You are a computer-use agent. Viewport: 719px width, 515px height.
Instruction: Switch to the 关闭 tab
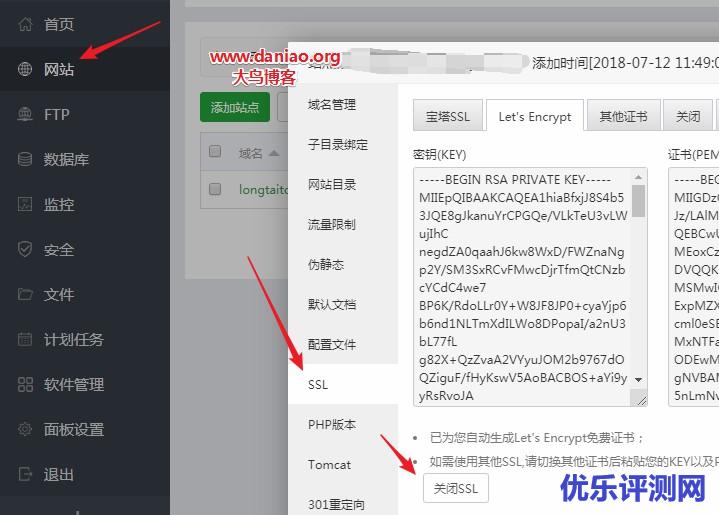[688, 116]
